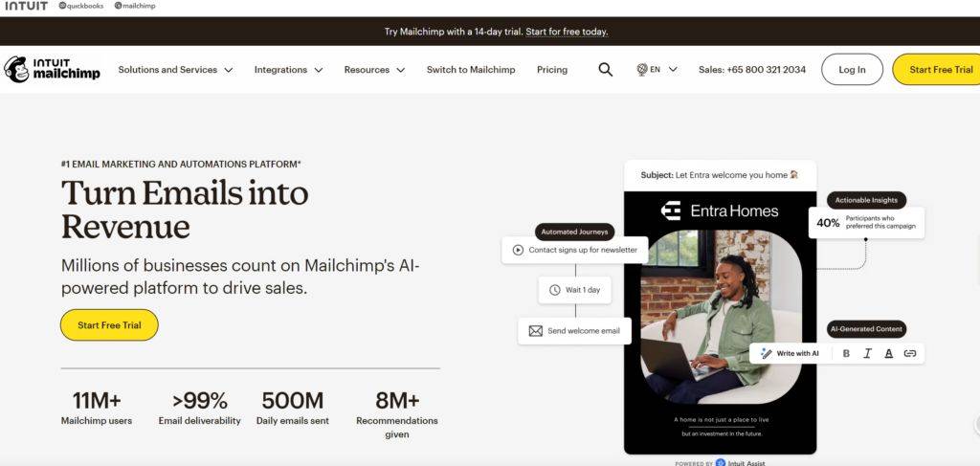Viewport: 980px width, 466px height.
Task: Click the globe language icon
Action: [642, 69]
